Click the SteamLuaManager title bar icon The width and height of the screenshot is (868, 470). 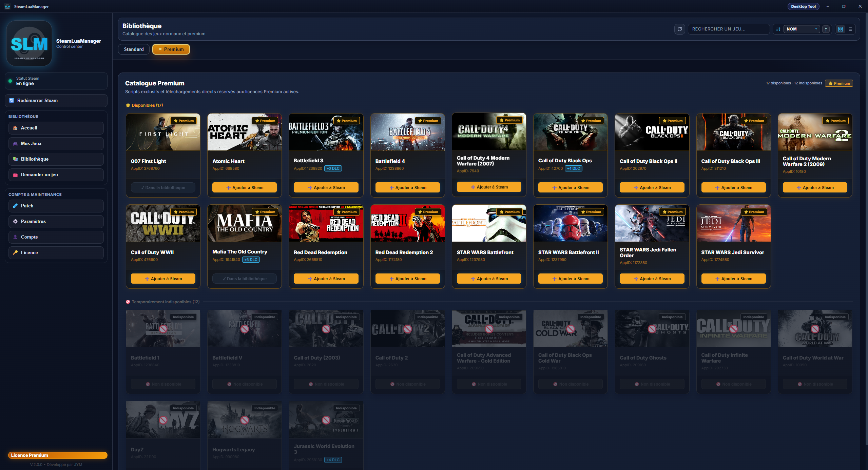tap(7, 6)
